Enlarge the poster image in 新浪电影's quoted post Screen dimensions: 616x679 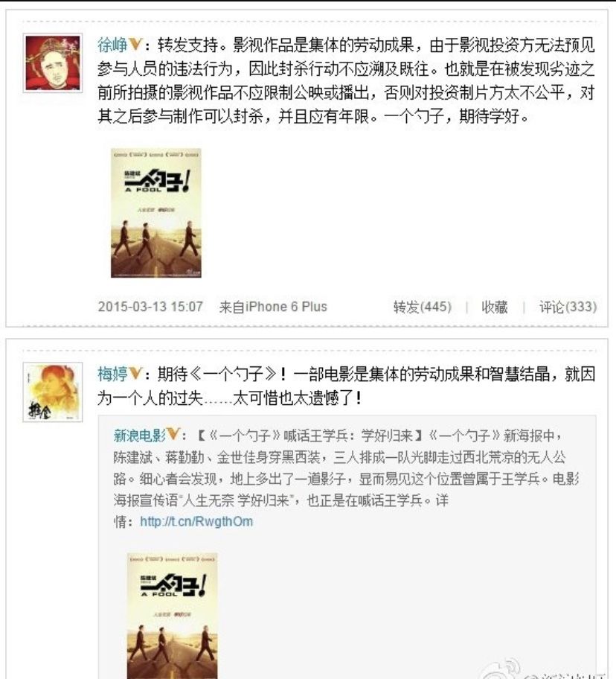coord(172,616)
